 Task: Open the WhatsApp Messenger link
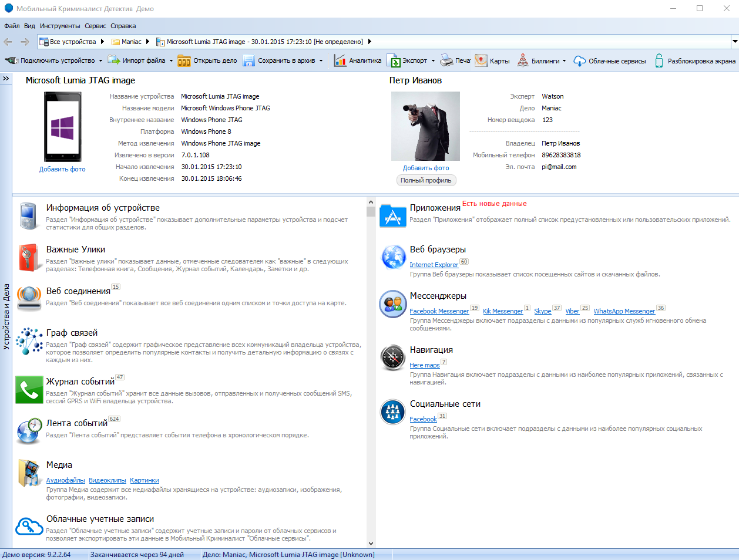[624, 311]
